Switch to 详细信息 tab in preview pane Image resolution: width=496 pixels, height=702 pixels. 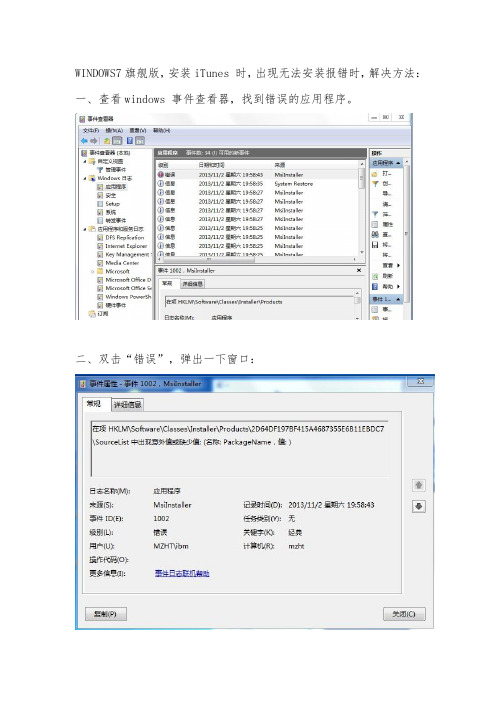point(192,284)
